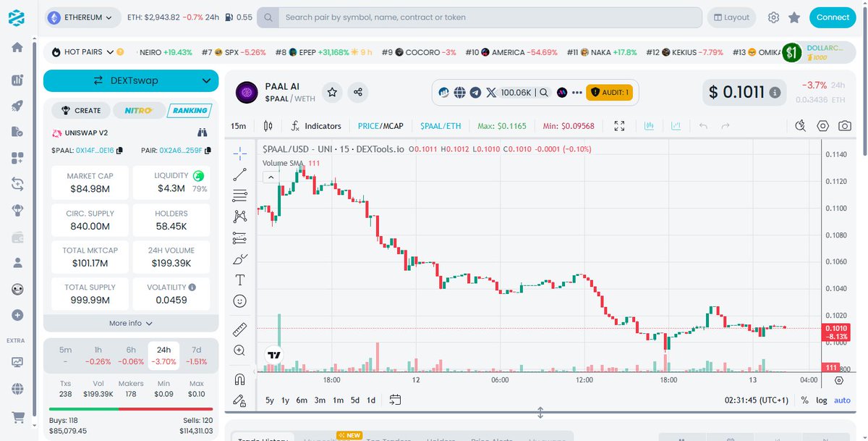This screenshot has height=441, width=868.
Task: Open the AUDIT: 1 badge
Action: (x=609, y=92)
